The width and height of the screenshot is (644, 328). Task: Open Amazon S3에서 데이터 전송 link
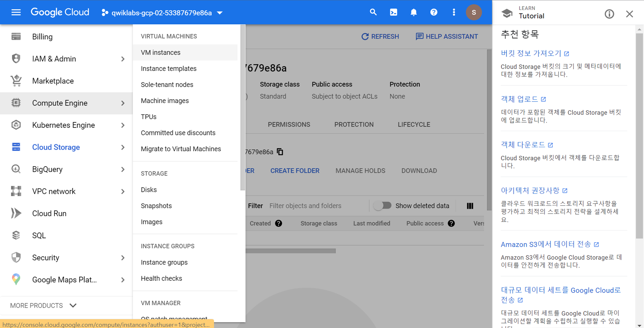[x=550, y=244]
